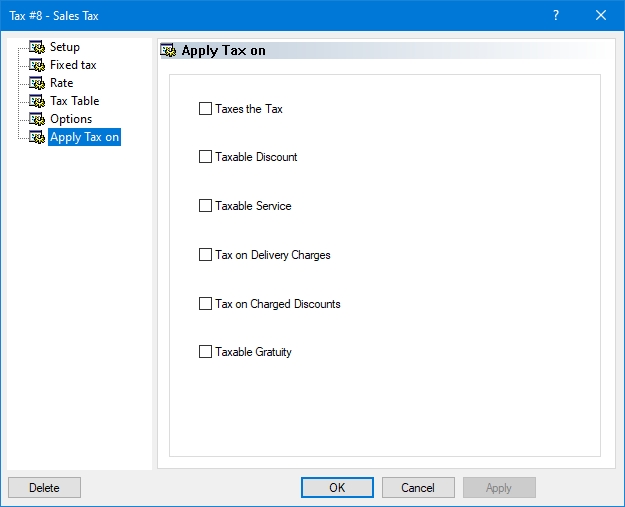Select the Tax Table tree label
Image resolution: width=625 pixels, height=507 pixels.
pyautogui.click(x=74, y=101)
